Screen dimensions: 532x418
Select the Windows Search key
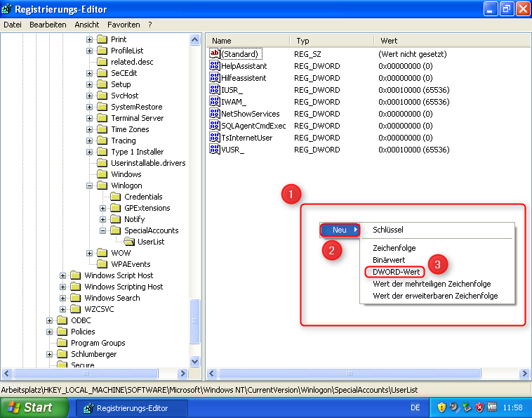point(112,298)
